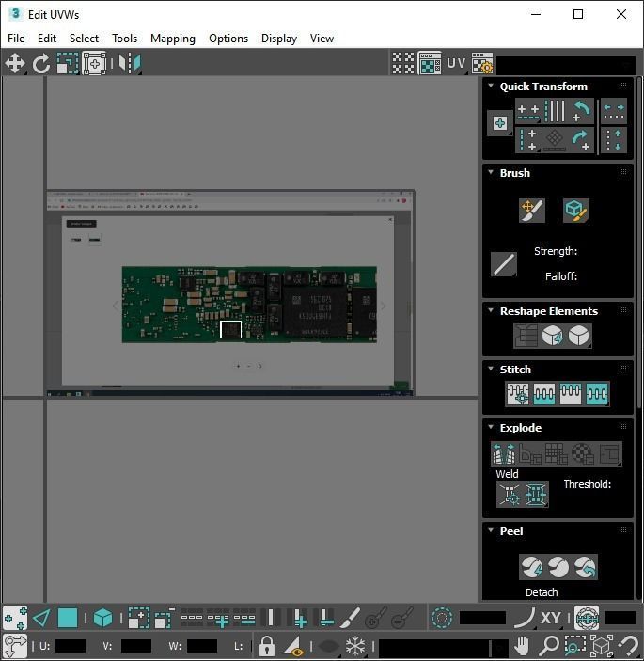Click Relax Until Flat in Reshape Elements
The image size is (644, 661).
pyautogui.click(x=552, y=336)
